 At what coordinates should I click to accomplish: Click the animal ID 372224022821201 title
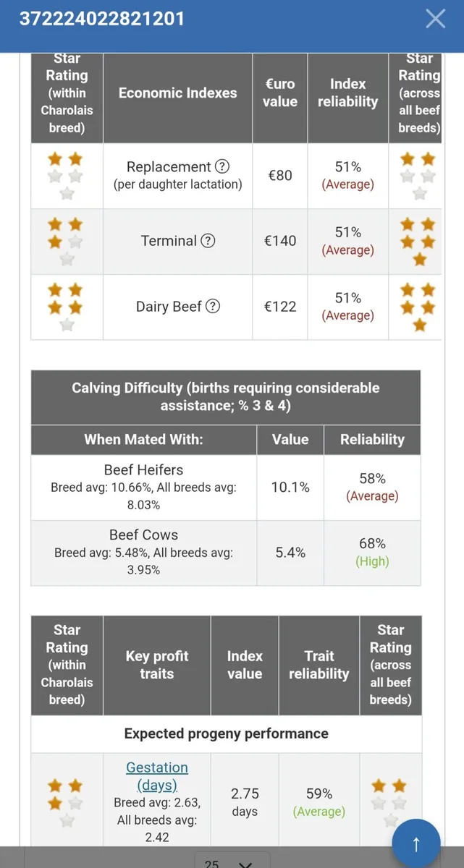point(101,19)
